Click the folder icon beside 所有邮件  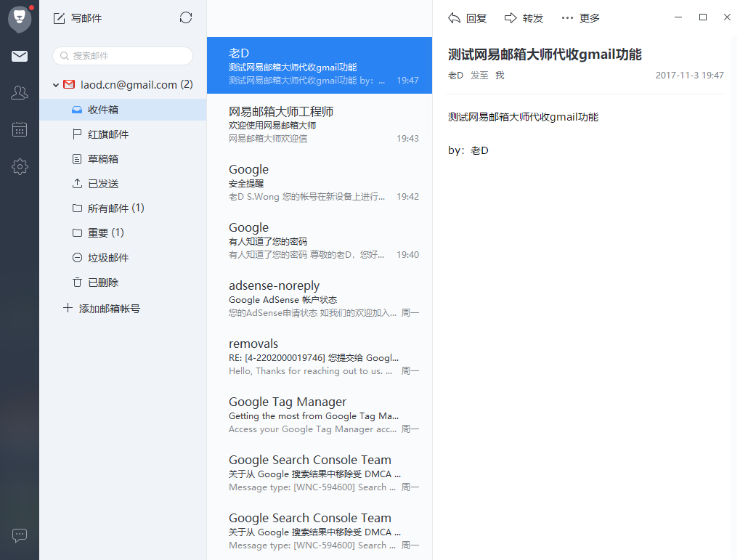click(77, 208)
